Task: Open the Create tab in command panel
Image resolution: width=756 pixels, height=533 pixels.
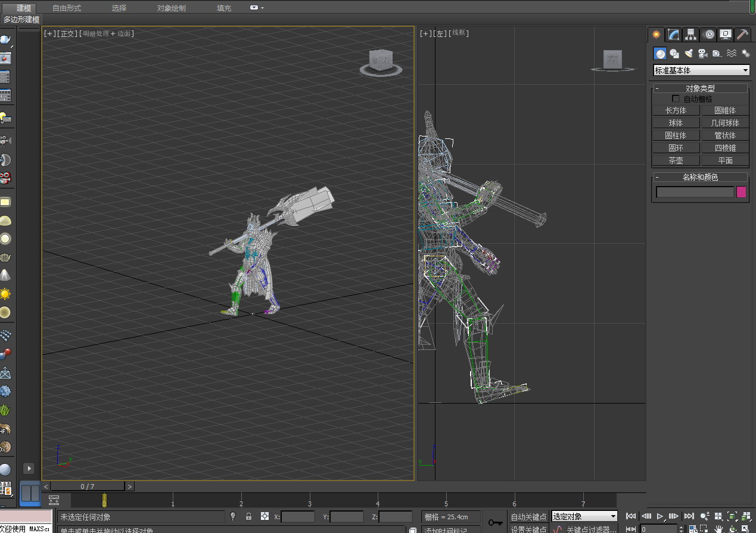Action: pos(657,35)
